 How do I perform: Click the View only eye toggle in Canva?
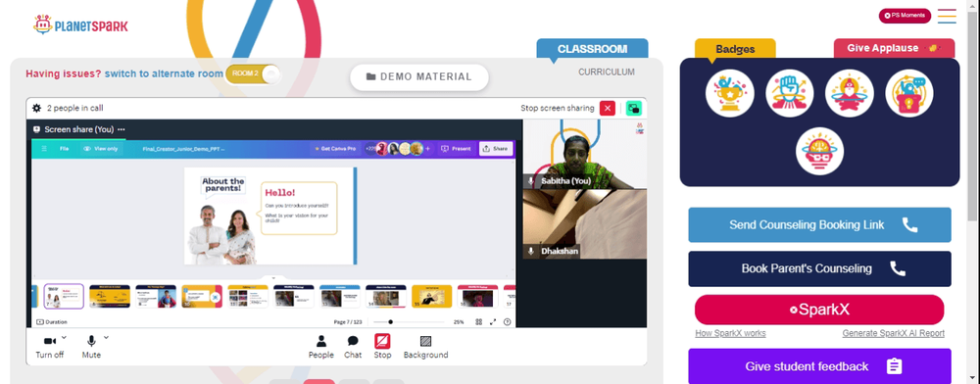click(x=101, y=149)
